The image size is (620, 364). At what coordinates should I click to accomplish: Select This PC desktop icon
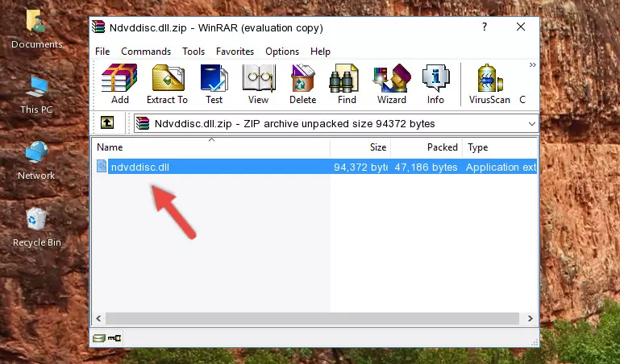coord(36,95)
